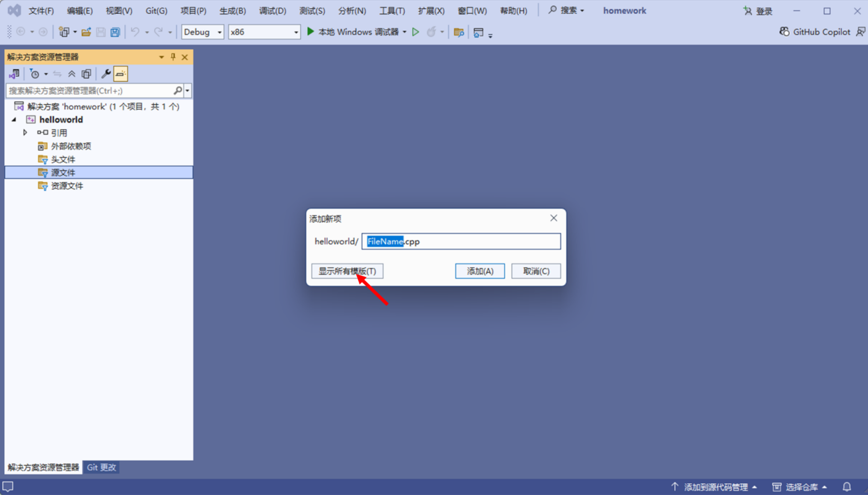Click the 添加(A) button
Viewport: 868px width, 495px height.
point(480,271)
